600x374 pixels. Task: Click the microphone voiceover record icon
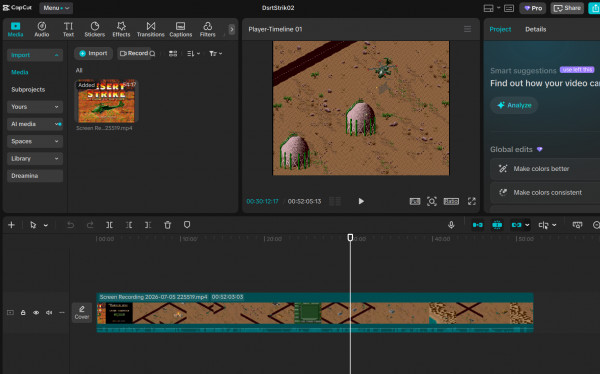coord(451,225)
